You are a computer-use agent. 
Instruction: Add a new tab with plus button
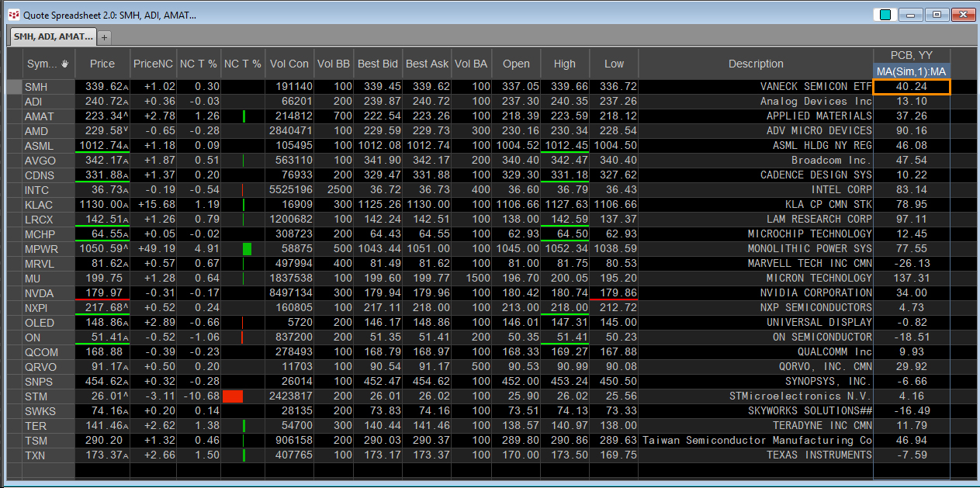tap(105, 36)
